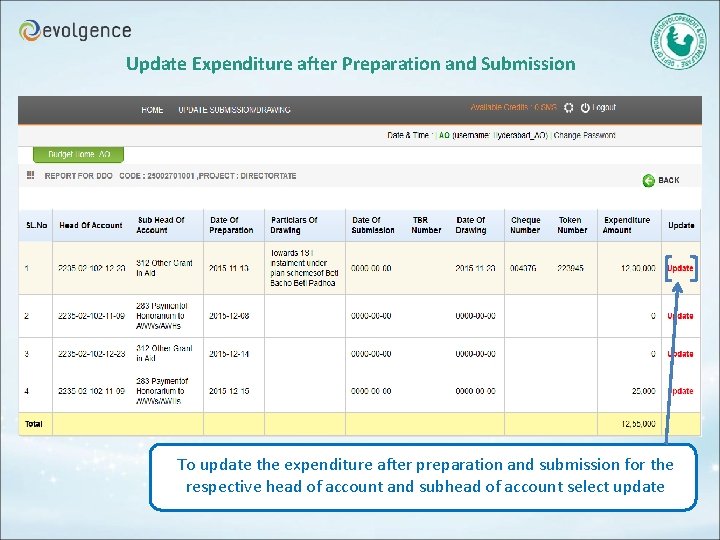Image resolution: width=720 pixels, height=540 pixels.
Task: Click the grid icon beside Report for DDO
Action: 31,175
